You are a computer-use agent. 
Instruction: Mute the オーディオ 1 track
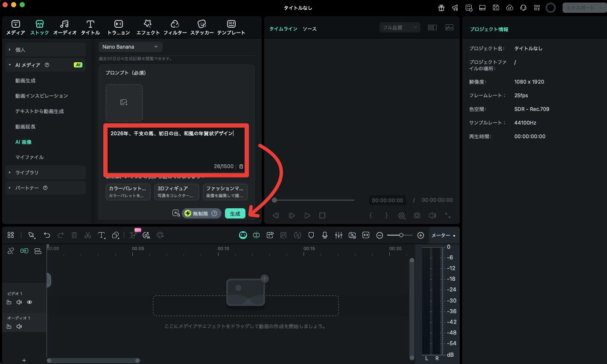click(19, 326)
